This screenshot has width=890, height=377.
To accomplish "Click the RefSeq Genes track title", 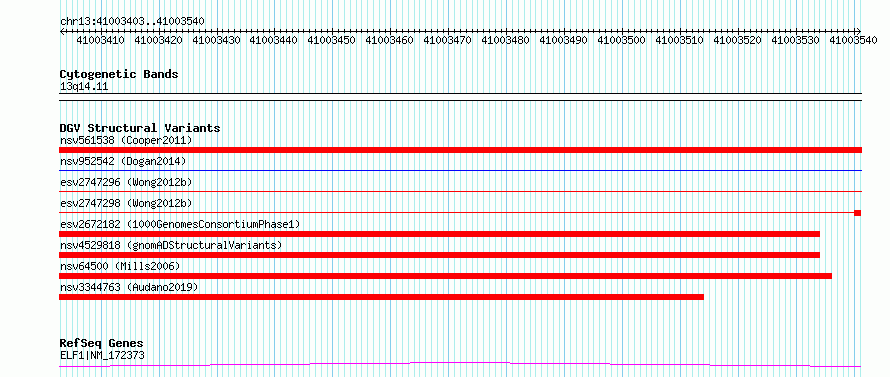I will click(x=102, y=344).
